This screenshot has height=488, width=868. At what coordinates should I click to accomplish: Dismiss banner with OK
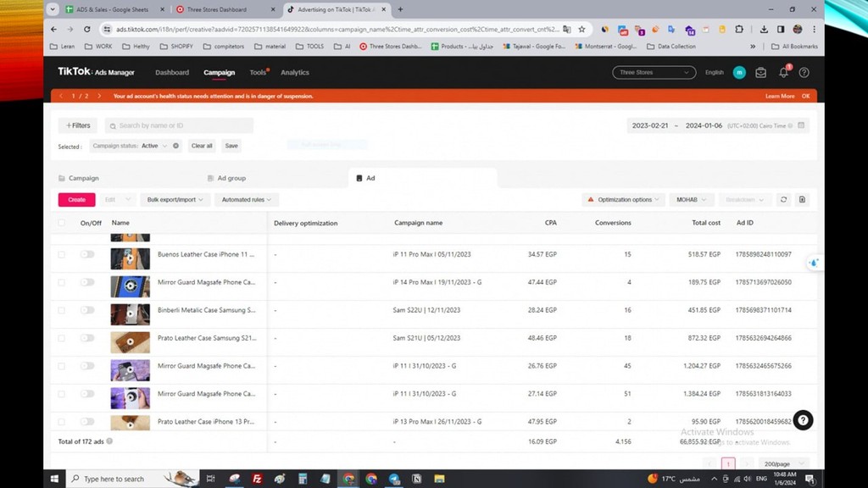[805, 96]
